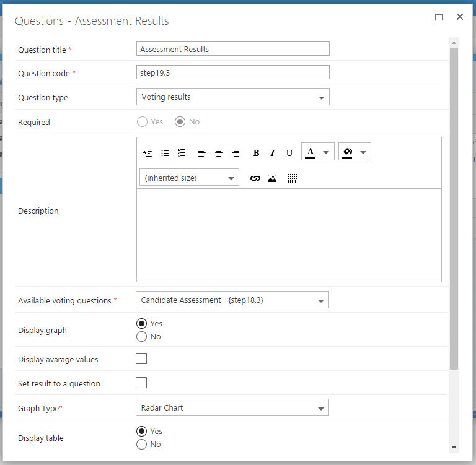Open the Graph Type dropdown
The width and height of the screenshot is (476, 465).
[232, 407]
